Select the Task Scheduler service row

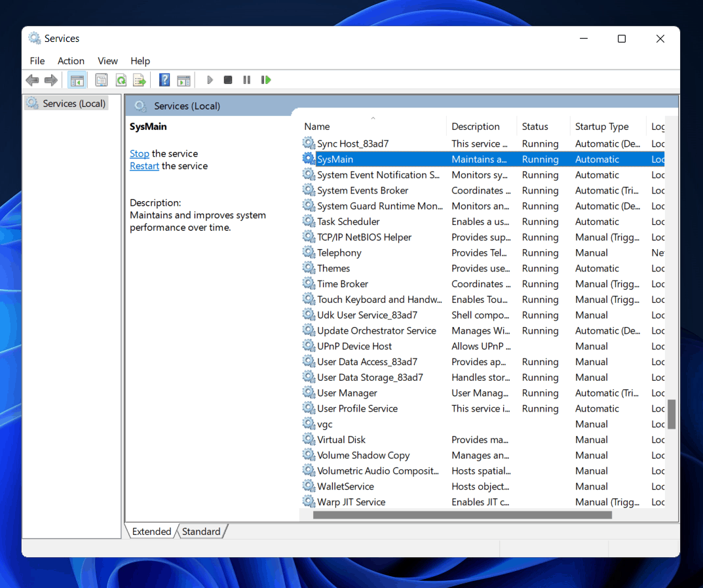click(x=349, y=222)
